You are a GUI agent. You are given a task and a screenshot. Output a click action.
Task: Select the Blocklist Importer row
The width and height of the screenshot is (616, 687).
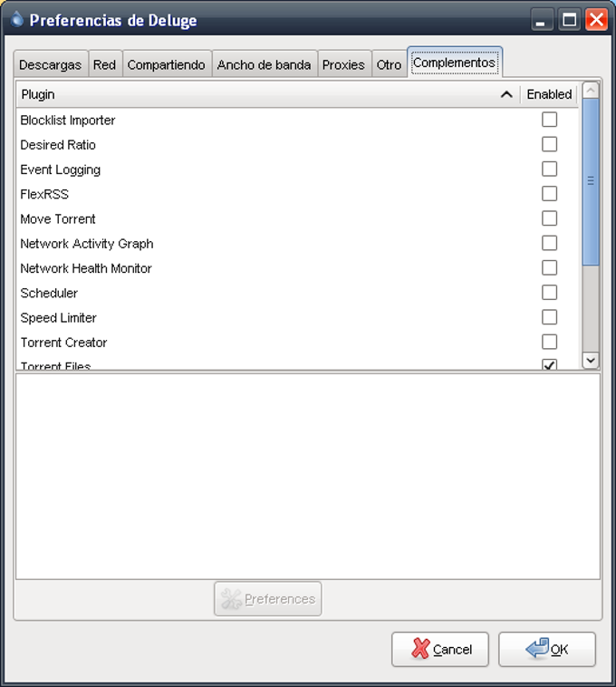(x=298, y=120)
